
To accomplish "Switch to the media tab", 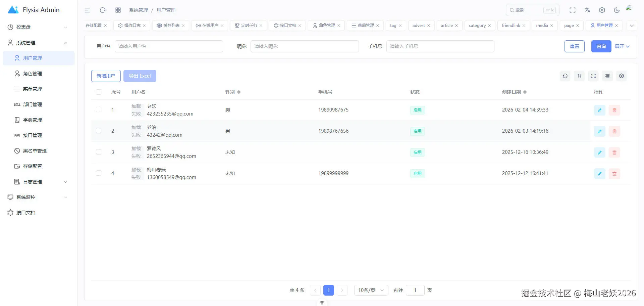I will [x=545, y=26].
